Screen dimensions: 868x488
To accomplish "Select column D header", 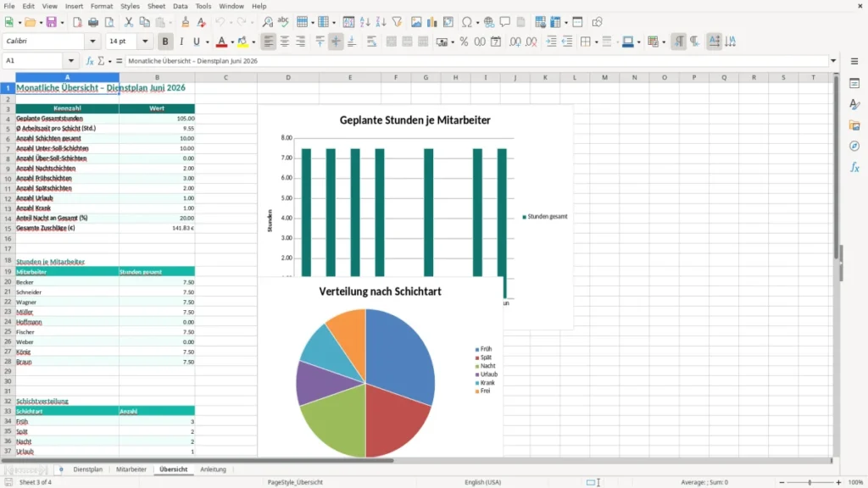I will pos(288,77).
